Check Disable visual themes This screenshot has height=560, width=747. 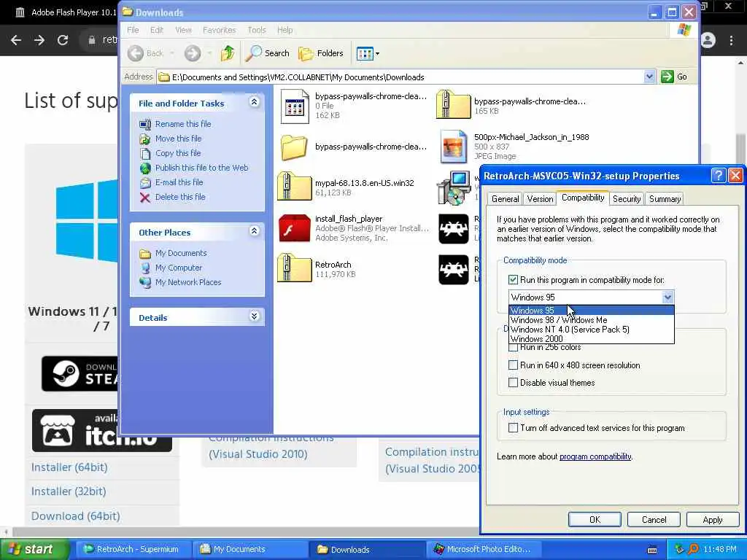(x=513, y=382)
